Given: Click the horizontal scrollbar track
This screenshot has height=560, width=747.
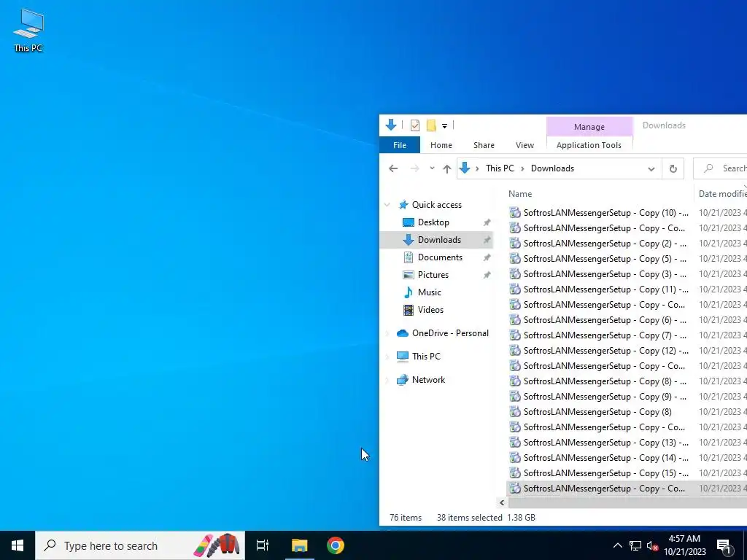Looking at the screenshot, I should tap(627, 503).
